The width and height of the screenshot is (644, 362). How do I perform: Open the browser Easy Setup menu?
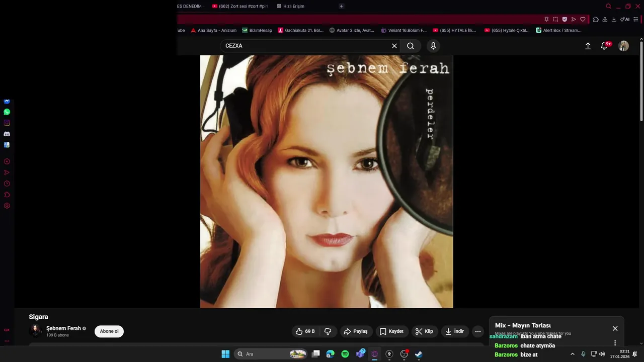636,19
